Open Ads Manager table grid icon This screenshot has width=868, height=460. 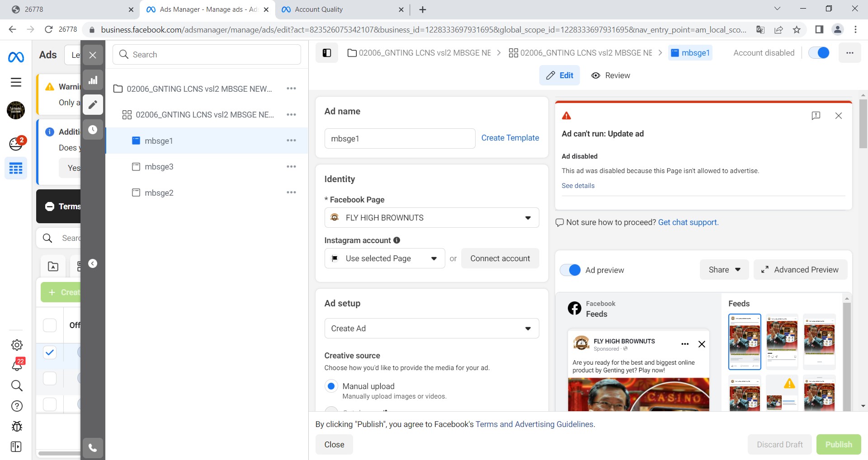point(16,169)
